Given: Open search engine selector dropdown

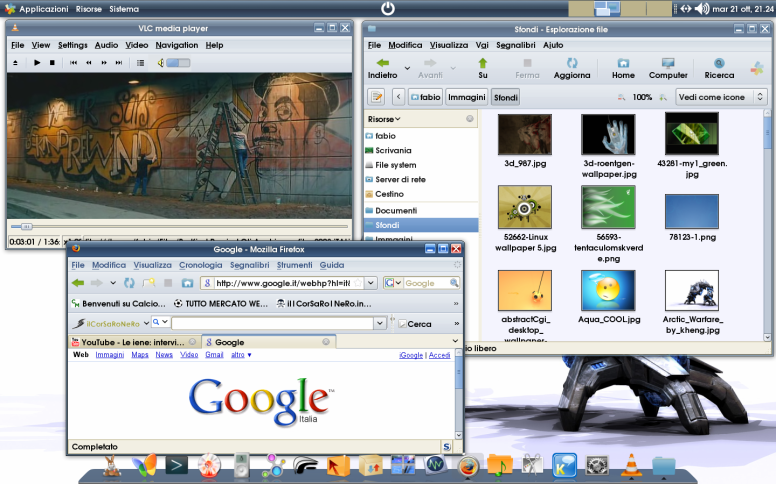Looking at the screenshot, I should coord(393,283).
